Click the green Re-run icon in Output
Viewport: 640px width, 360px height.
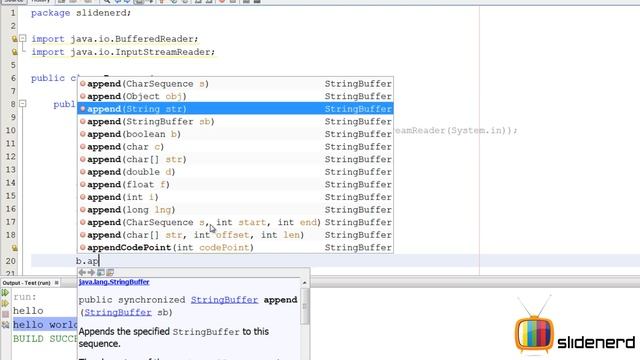[x=5, y=293]
